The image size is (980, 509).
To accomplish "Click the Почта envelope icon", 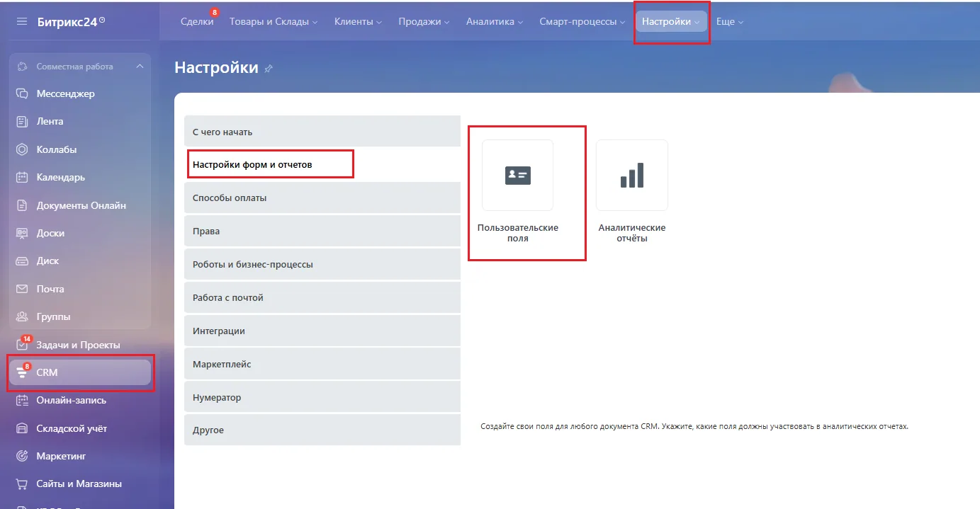I will (22, 289).
